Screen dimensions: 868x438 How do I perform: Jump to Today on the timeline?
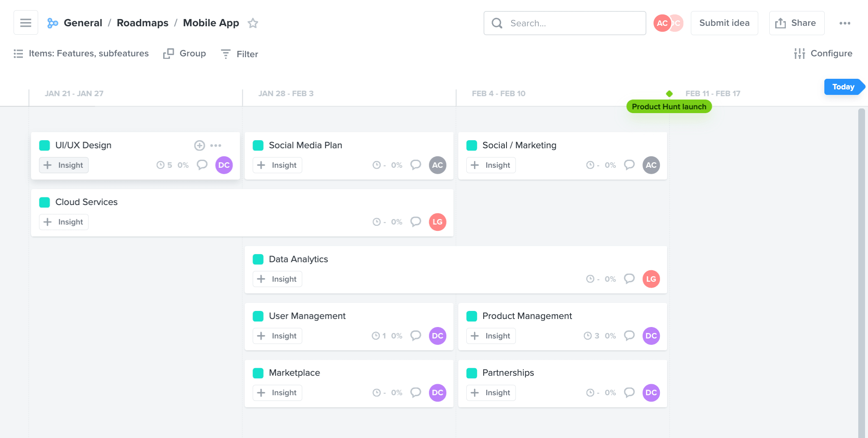(x=844, y=87)
